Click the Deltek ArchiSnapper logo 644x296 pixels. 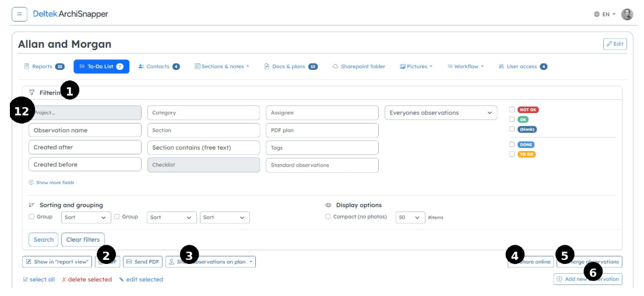[71, 14]
